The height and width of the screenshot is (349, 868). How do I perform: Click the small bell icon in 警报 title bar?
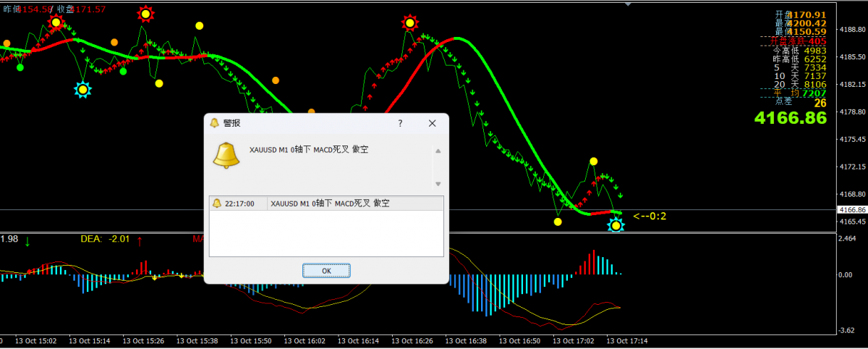214,123
